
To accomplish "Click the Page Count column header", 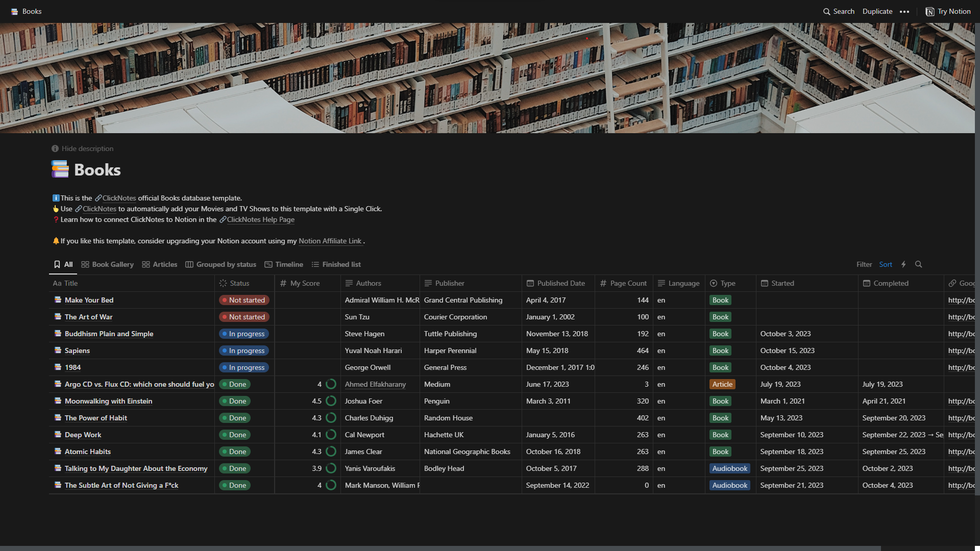I will 624,283.
